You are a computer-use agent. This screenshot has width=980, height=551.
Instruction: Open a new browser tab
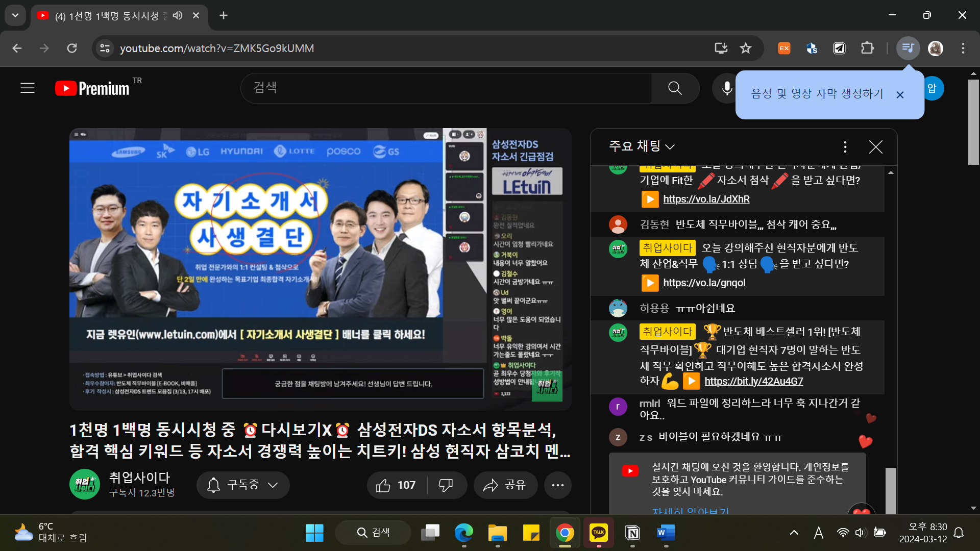coord(224,15)
